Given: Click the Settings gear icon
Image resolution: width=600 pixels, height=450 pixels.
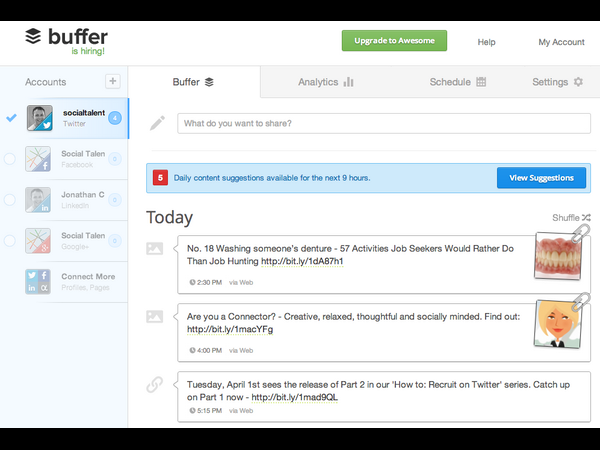Looking at the screenshot, I should 578,82.
